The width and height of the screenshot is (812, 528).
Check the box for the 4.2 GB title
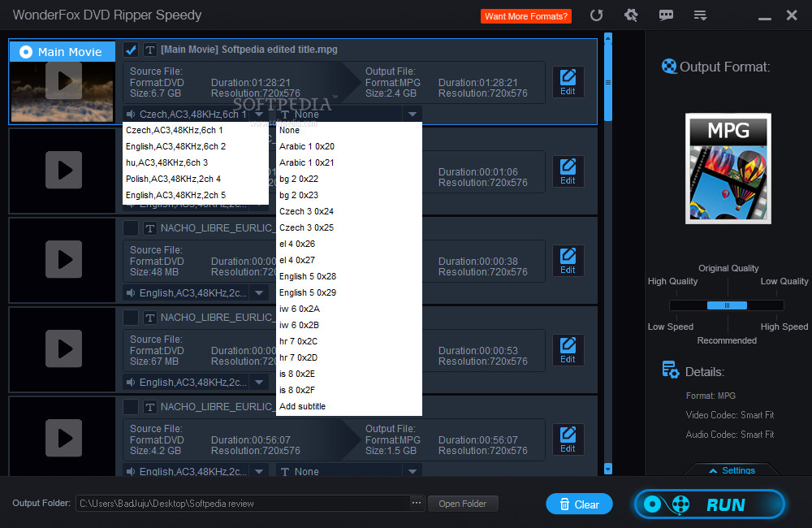click(x=131, y=407)
